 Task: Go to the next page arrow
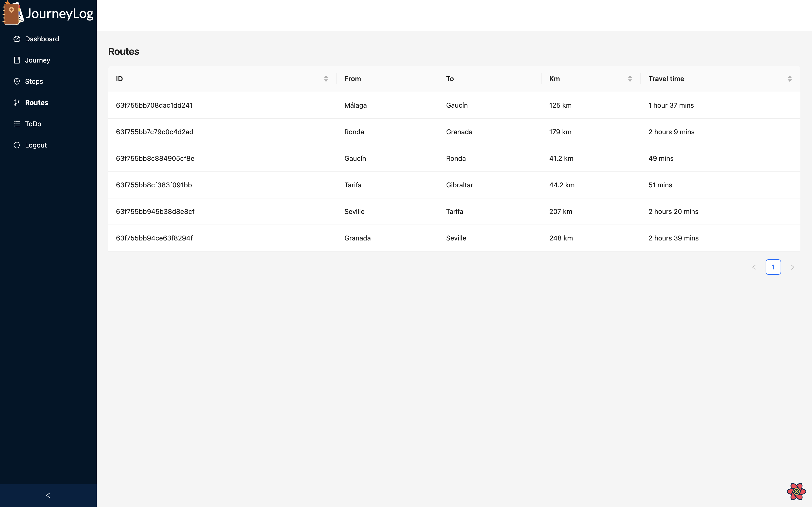coord(792,267)
